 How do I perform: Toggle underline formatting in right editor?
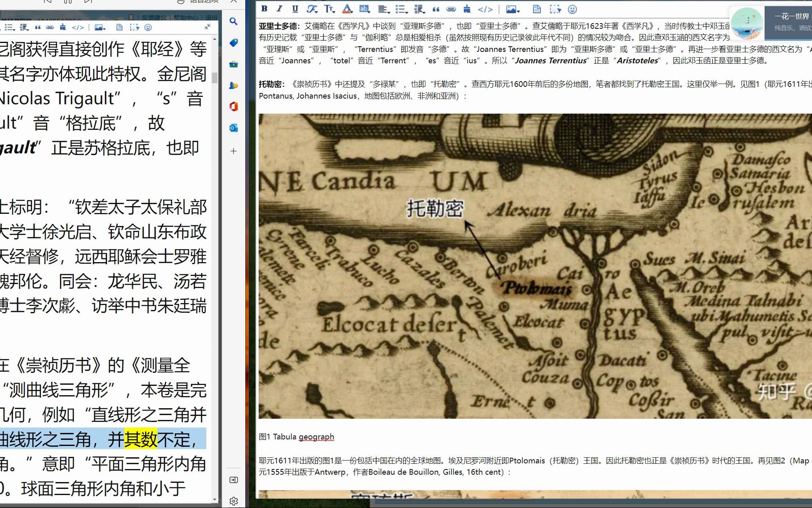pos(295,9)
